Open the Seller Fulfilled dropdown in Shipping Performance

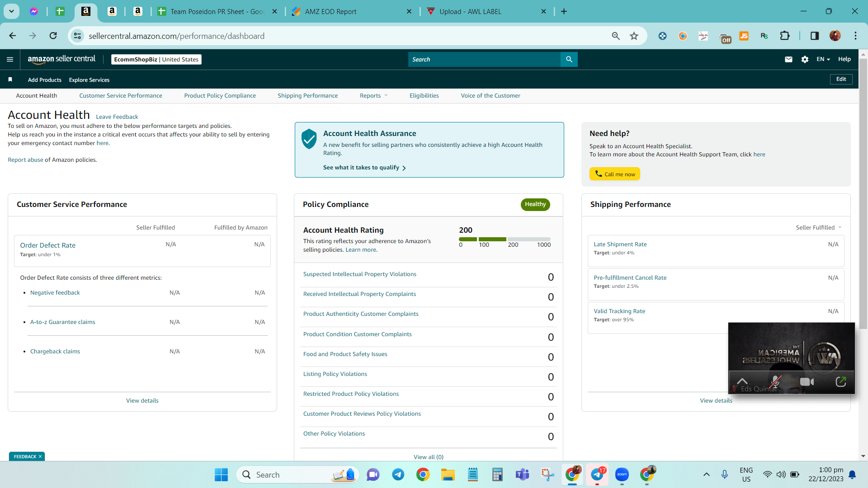(819, 227)
